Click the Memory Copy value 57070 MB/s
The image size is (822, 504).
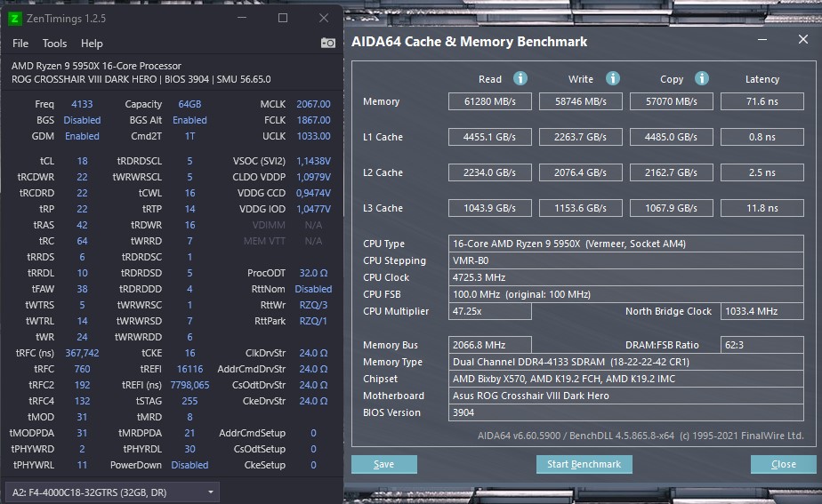pyautogui.click(x=672, y=101)
